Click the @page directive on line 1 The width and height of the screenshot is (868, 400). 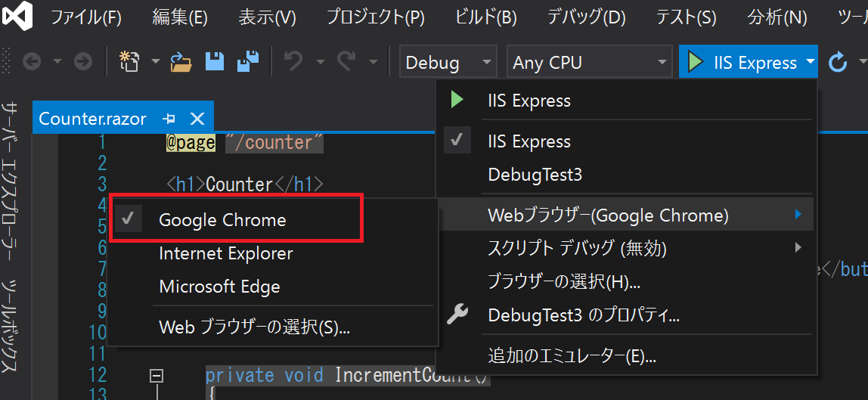point(191,143)
